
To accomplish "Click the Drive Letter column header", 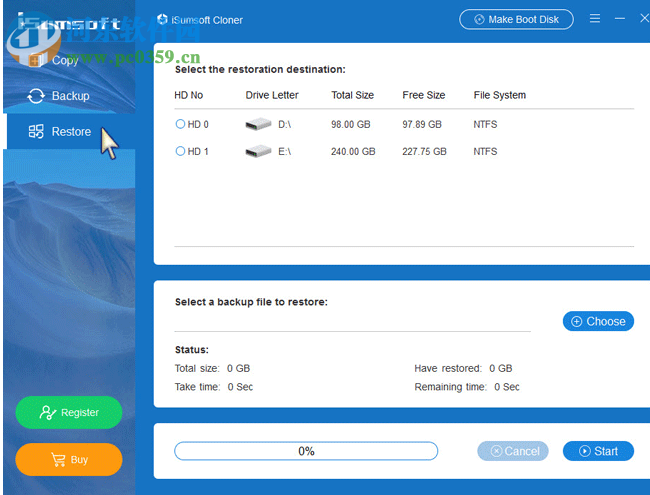I will pyautogui.click(x=272, y=95).
